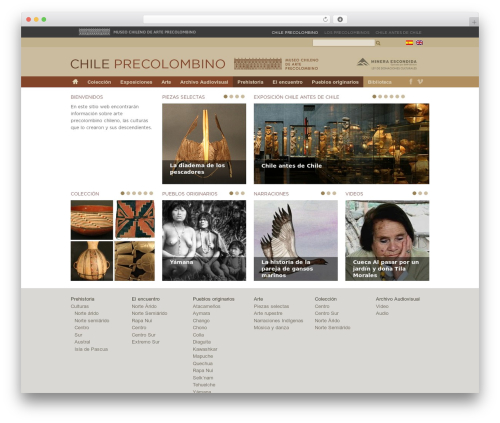Switch language with the Spanish flag

[409, 43]
